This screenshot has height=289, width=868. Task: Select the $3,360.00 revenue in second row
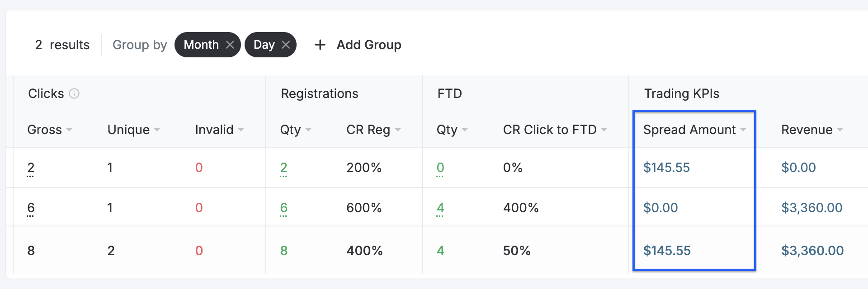[x=812, y=208]
